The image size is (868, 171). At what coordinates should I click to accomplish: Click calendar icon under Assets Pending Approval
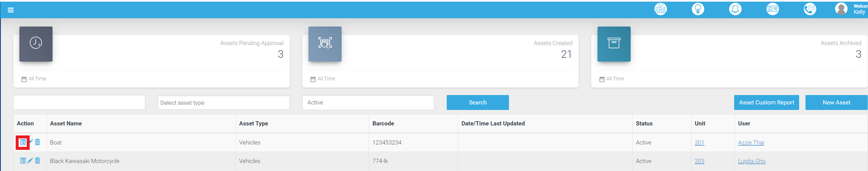(x=24, y=79)
